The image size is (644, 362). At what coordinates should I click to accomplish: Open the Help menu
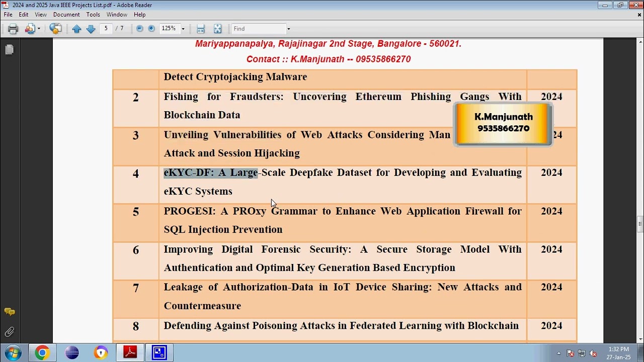[x=140, y=15]
